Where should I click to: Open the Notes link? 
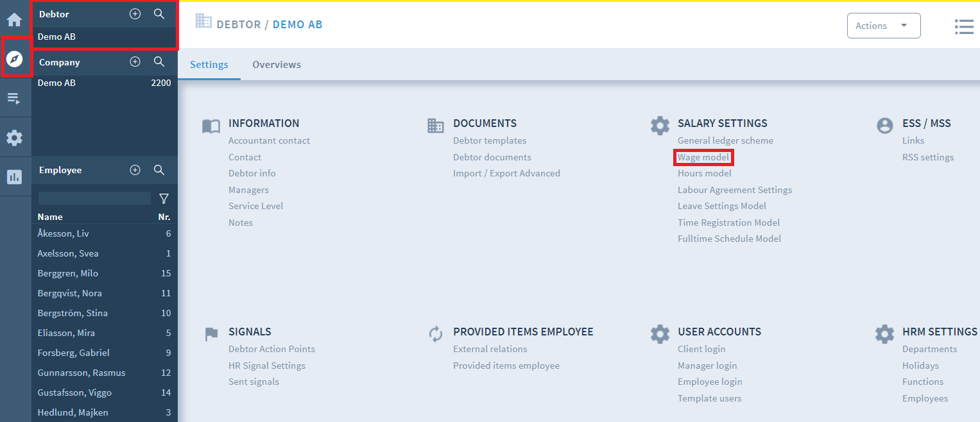(241, 223)
